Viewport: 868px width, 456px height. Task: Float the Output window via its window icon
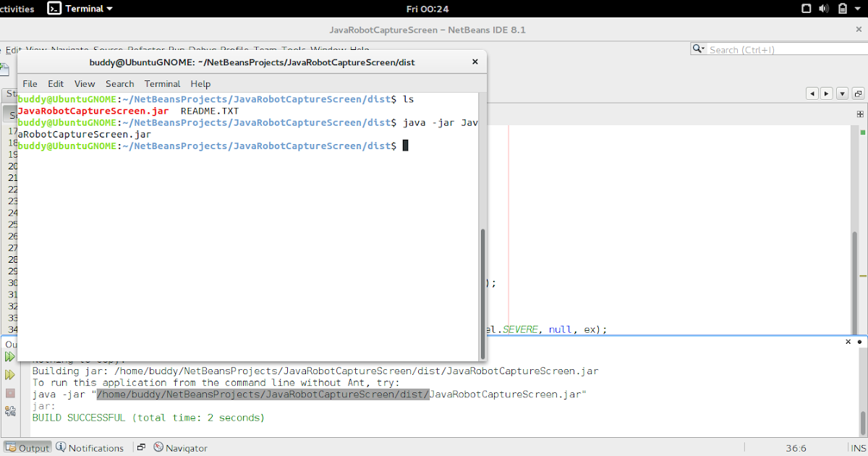click(140, 446)
